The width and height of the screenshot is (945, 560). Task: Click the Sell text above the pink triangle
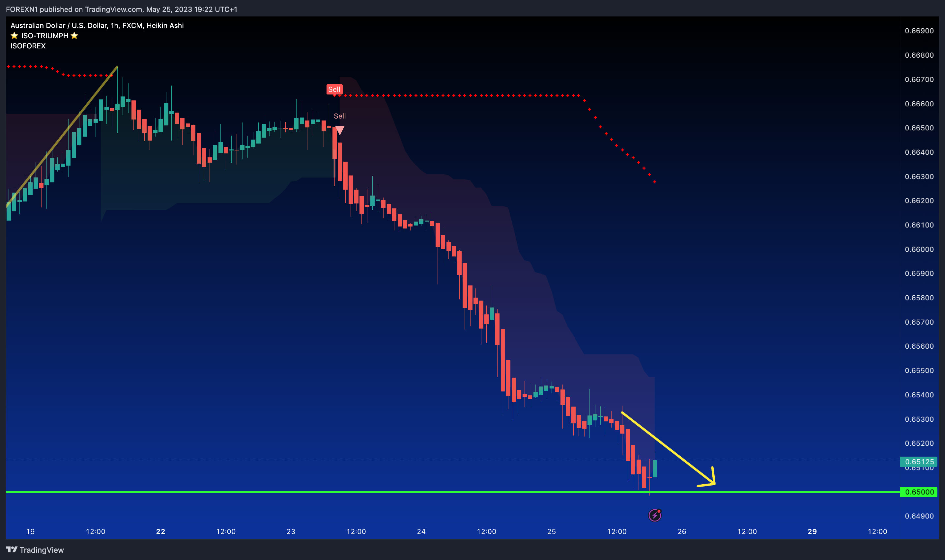point(340,116)
